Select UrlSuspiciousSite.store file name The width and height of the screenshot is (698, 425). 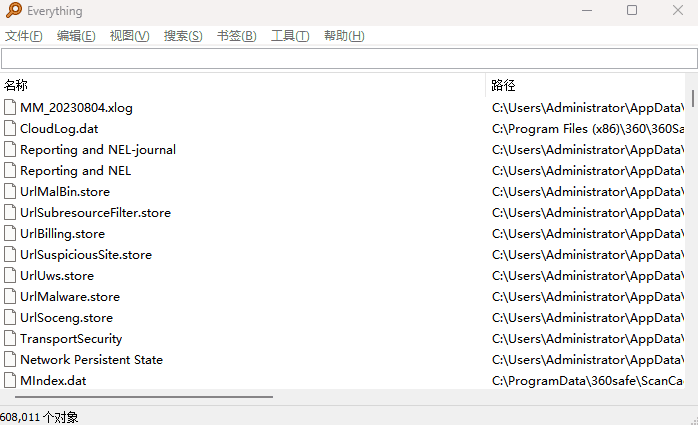86,255
